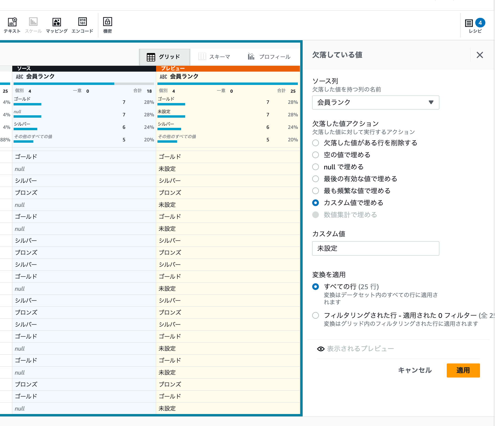The image size is (504, 426).
Task: Choose すべての行 (25 行) radio button
Action: [315, 287]
